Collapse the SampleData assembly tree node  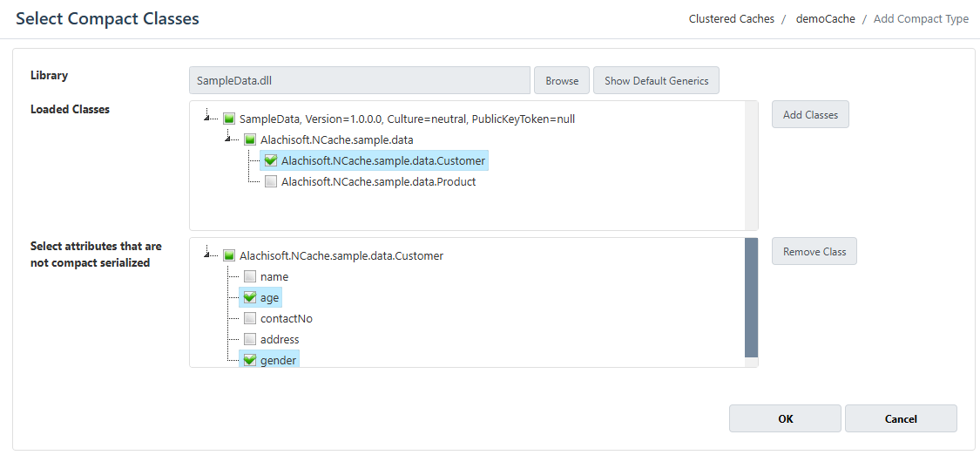(207, 117)
